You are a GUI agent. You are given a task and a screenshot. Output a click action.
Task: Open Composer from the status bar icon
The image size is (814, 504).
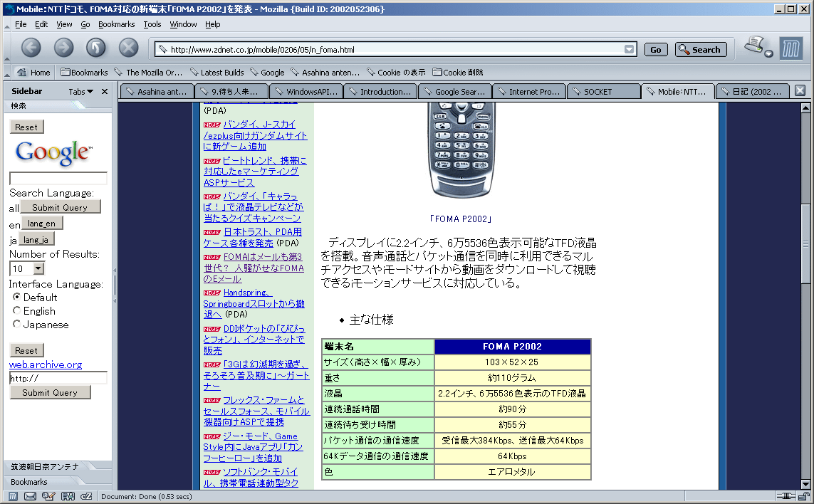click(x=49, y=496)
